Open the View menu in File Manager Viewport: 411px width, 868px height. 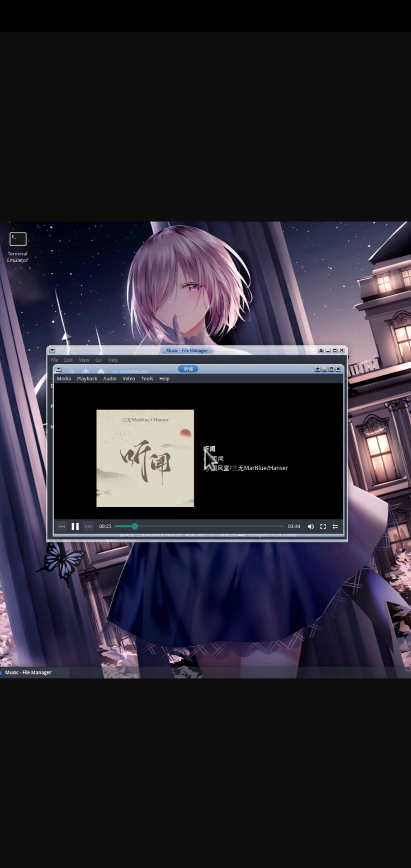click(84, 360)
